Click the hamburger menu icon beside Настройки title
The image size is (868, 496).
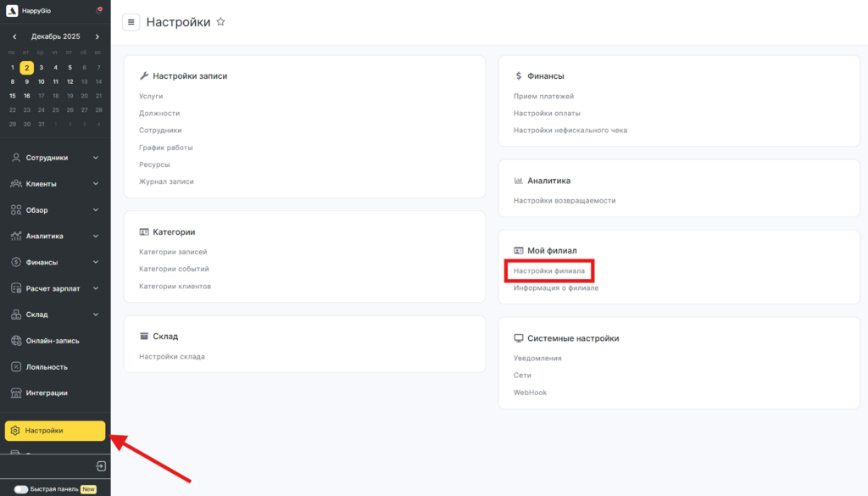(131, 22)
